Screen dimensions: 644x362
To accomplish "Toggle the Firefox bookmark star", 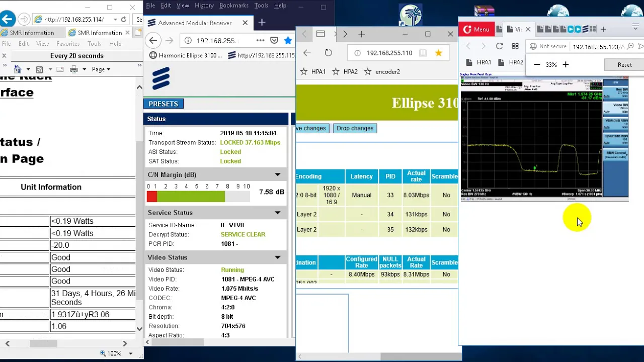I will (x=288, y=41).
